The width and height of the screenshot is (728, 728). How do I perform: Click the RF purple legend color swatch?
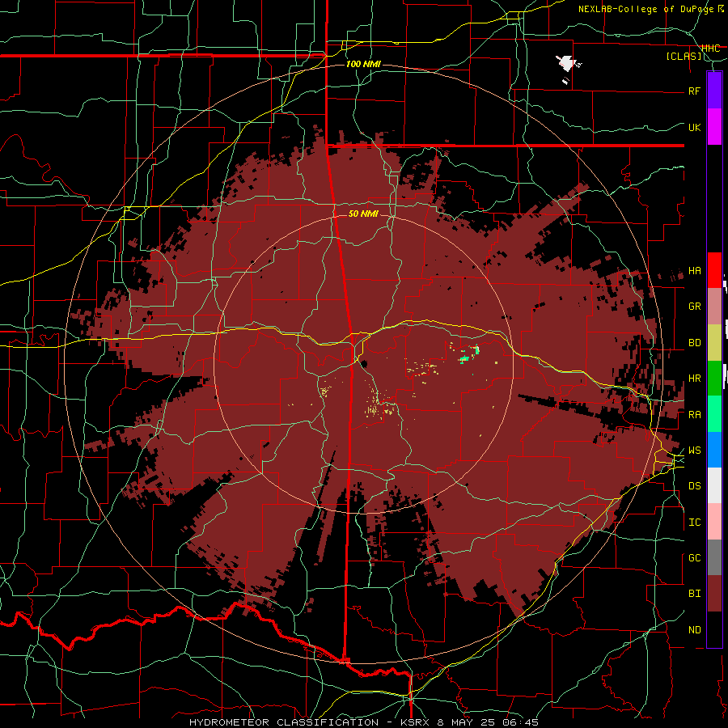714,90
